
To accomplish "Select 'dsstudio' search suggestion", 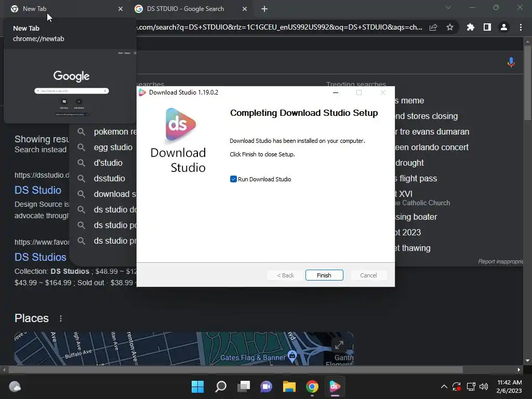I will click(x=109, y=179).
